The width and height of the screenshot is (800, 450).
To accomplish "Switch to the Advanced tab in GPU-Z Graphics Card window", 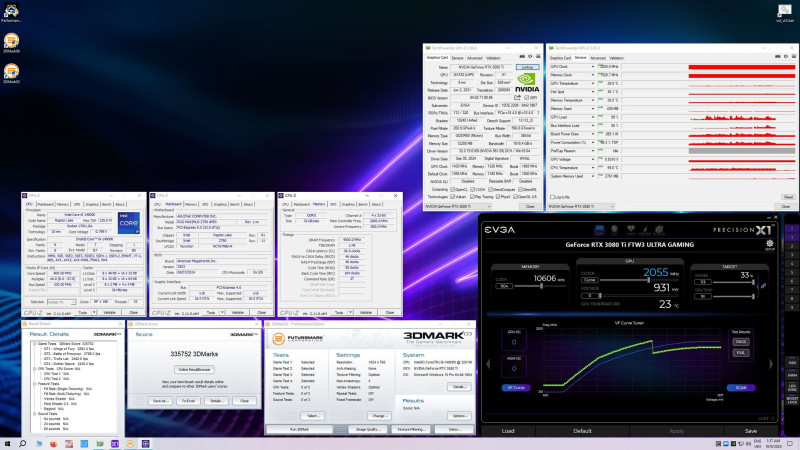I will click(474, 58).
